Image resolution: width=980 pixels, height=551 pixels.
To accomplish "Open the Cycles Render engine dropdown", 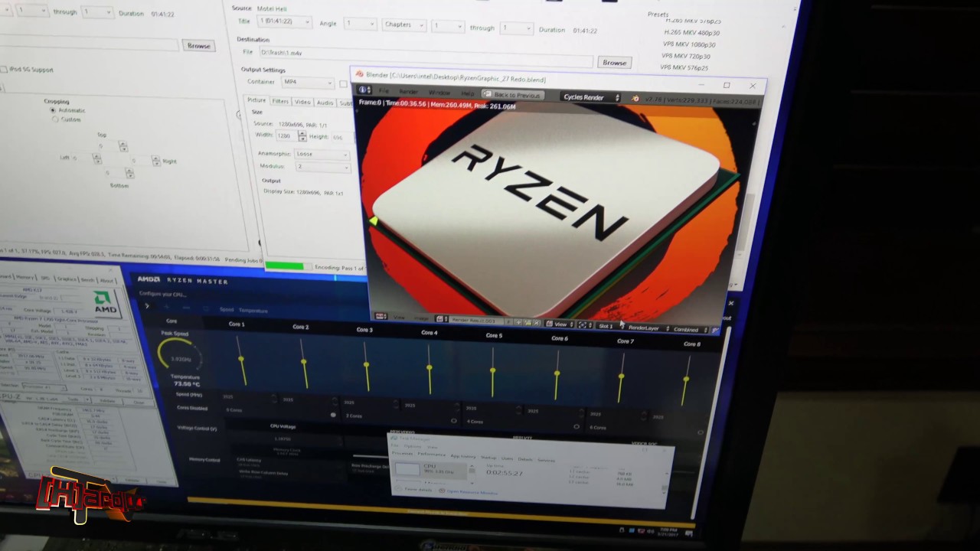I will [x=591, y=97].
